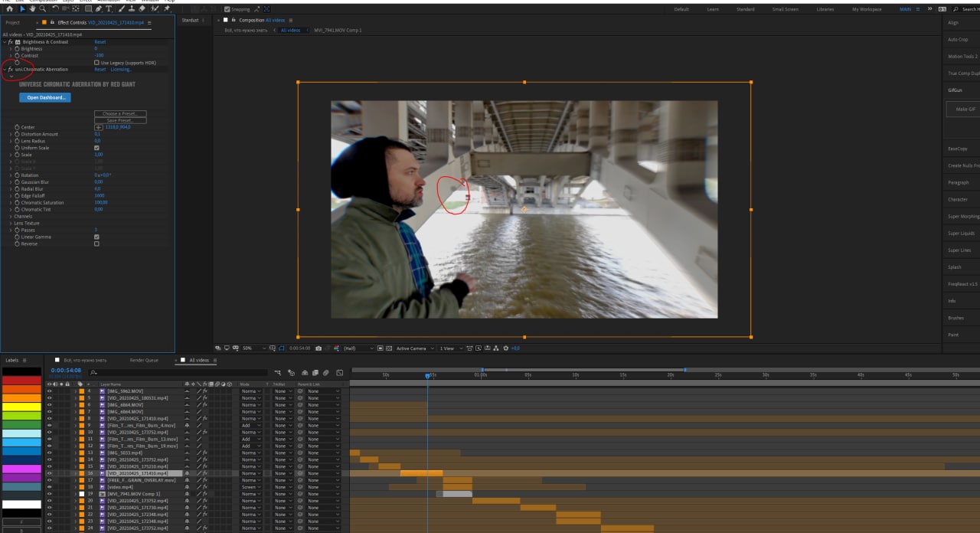Switch to the Render Queue tab
The height and width of the screenshot is (533, 980).
144,360
